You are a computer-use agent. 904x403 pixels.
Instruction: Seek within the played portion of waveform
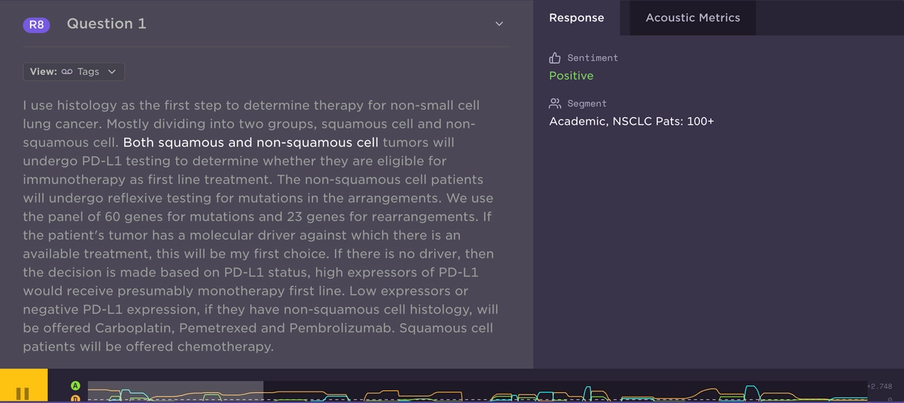(x=175, y=391)
